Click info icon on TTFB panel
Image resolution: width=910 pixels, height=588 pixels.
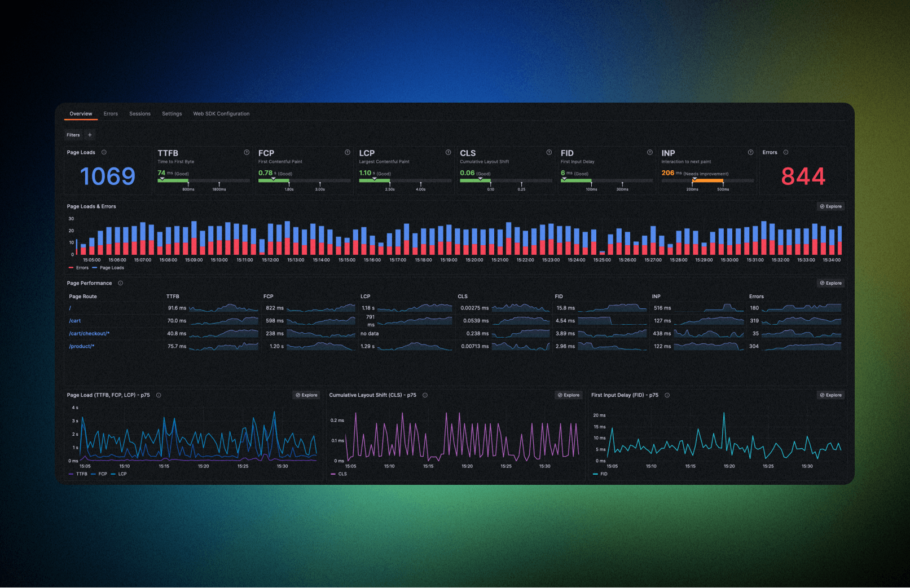pyautogui.click(x=247, y=152)
